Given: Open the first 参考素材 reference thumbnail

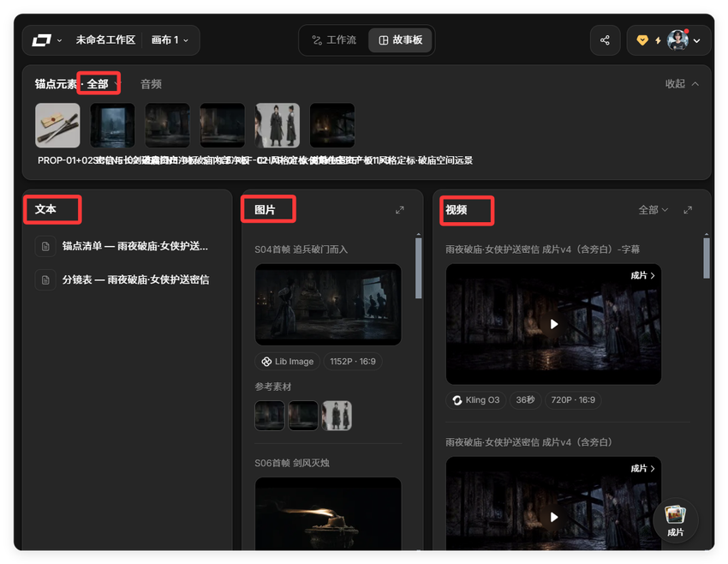Looking at the screenshot, I should point(270,416).
